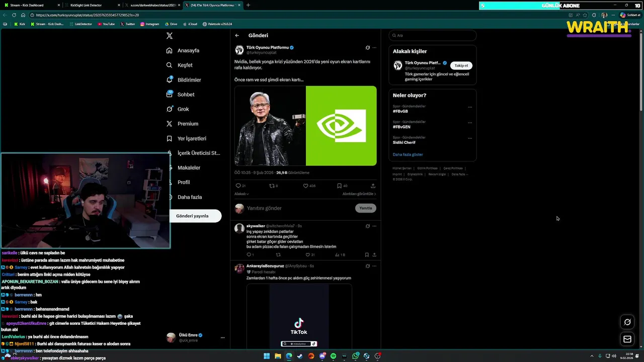The width and height of the screenshot is (644, 362).
Task: Switch to KickSight Link Detector tab
Action: 92,5
